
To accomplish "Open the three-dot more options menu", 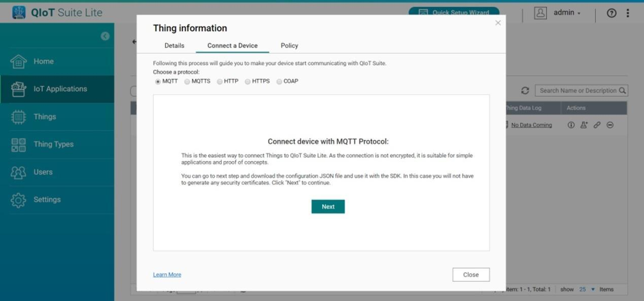I will [x=628, y=13].
